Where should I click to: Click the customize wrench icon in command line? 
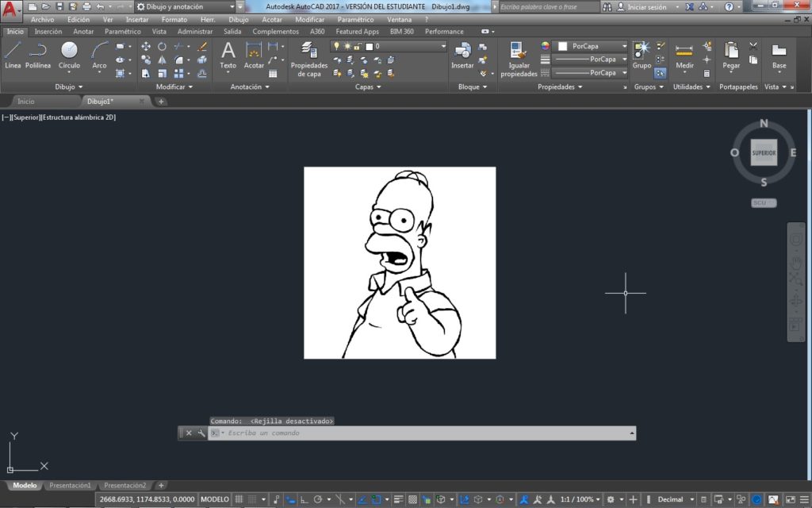click(x=201, y=433)
